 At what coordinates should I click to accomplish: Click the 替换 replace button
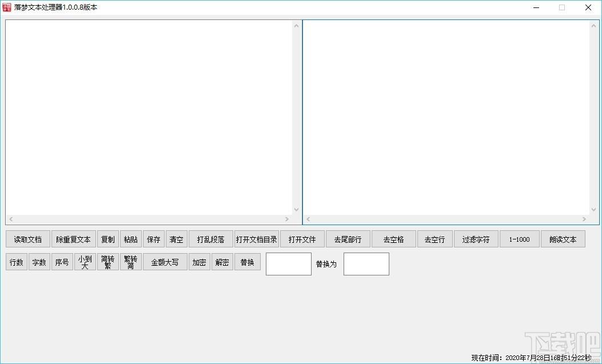coord(247,262)
